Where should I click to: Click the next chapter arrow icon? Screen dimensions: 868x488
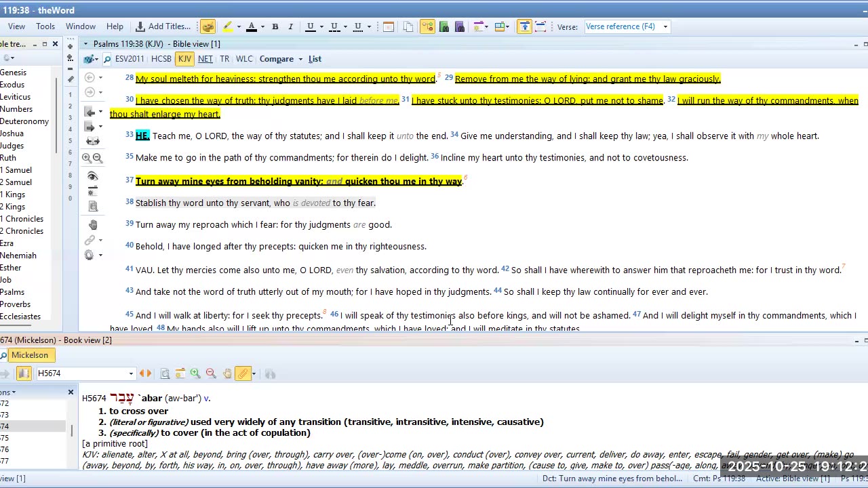point(90,127)
